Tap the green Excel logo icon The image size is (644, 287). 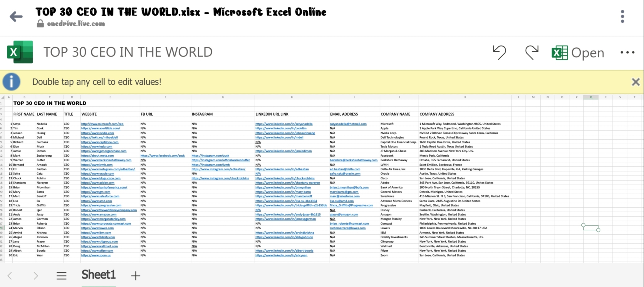20,52
